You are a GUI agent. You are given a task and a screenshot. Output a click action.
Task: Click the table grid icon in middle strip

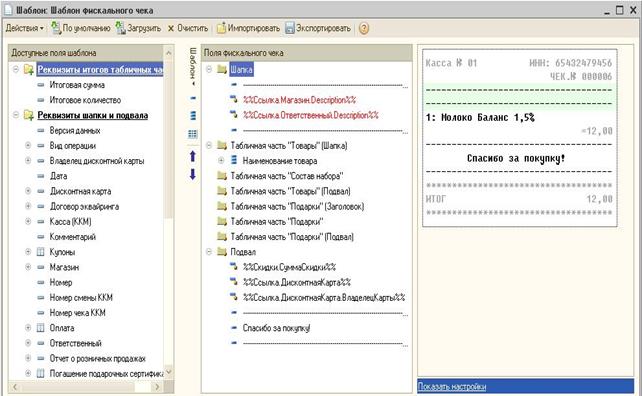point(193,134)
